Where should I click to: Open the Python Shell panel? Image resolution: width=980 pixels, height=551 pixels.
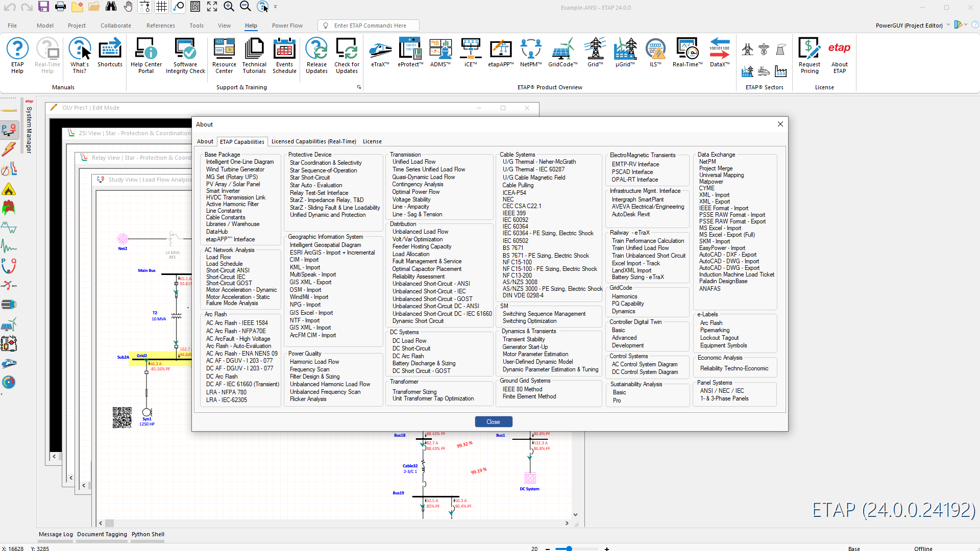(x=148, y=534)
